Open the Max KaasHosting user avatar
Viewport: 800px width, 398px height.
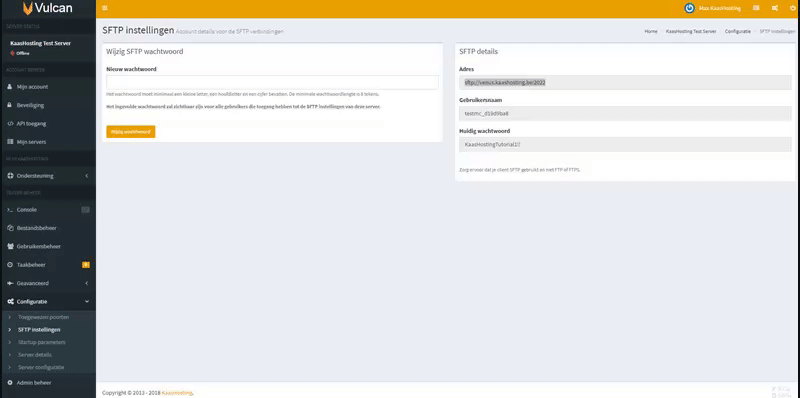[689, 8]
